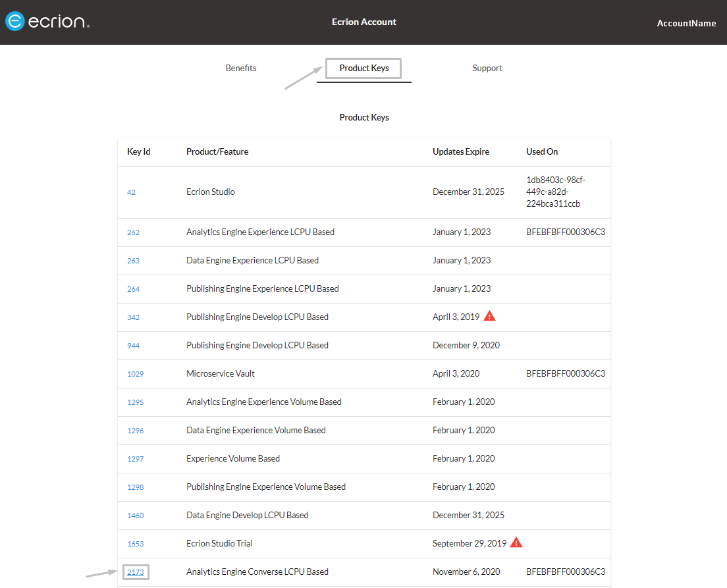Open key Id 944
Screen dimensions: 727x588
click(x=134, y=346)
